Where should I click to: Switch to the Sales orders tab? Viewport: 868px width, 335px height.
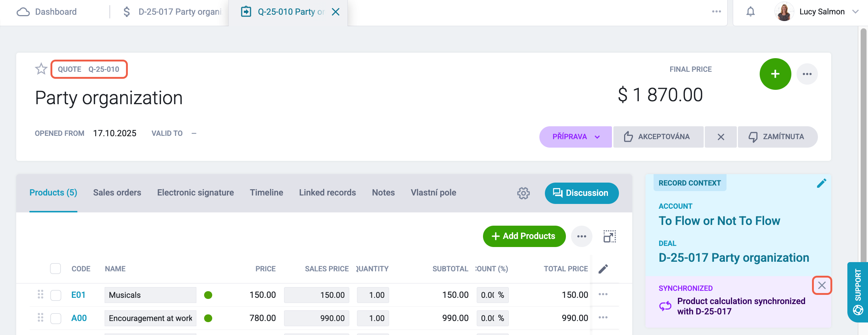(x=117, y=193)
